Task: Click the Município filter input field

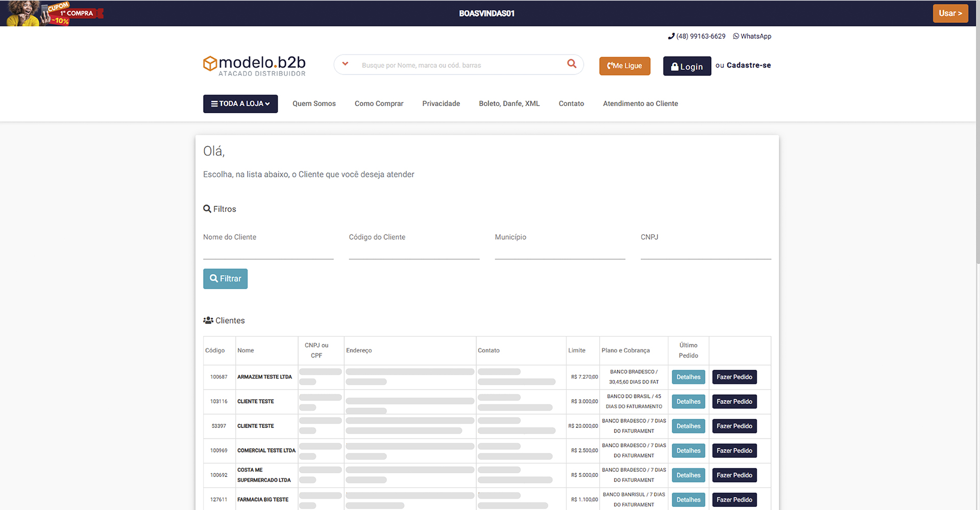Action: pos(559,251)
